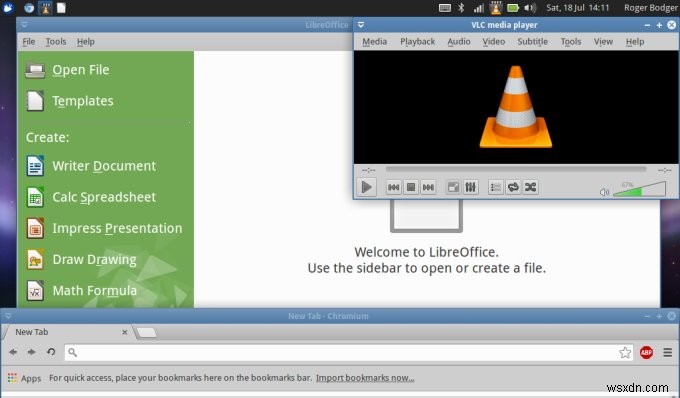Image resolution: width=680 pixels, height=398 pixels.
Task: Click the Impress presentation icon
Action: point(35,228)
